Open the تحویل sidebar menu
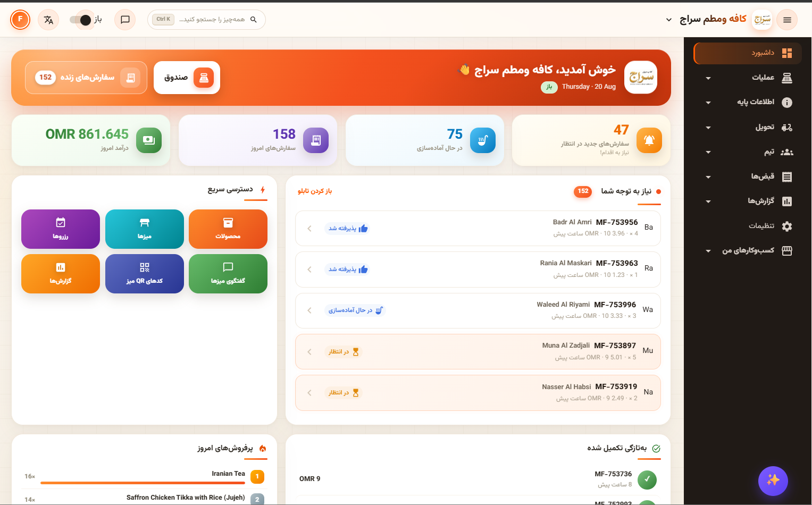The height and width of the screenshot is (505, 812). tap(748, 127)
